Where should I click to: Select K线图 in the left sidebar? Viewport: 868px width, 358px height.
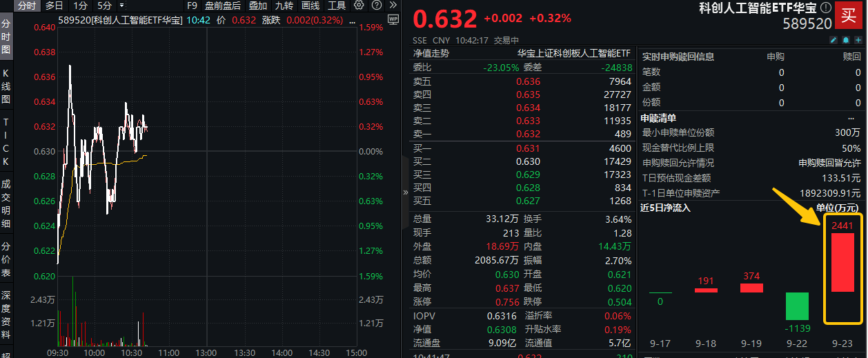[x=6, y=86]
